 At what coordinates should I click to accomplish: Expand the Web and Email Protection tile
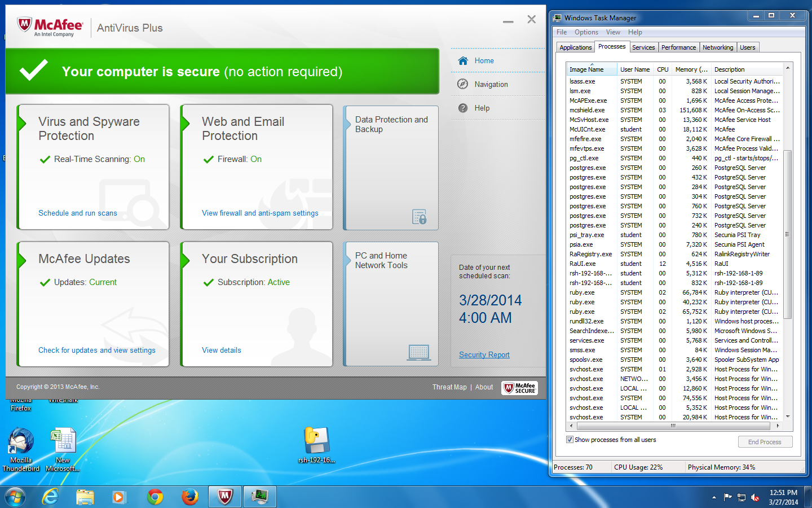257,167
